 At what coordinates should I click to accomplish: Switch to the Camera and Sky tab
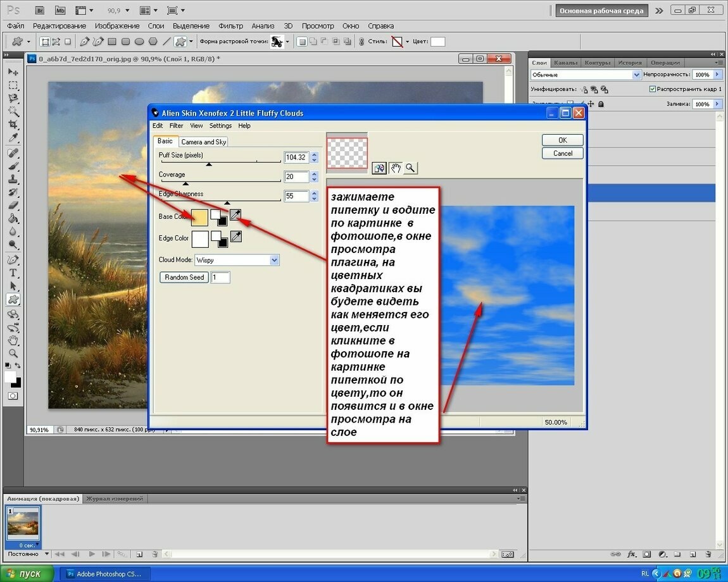[204, 142]
